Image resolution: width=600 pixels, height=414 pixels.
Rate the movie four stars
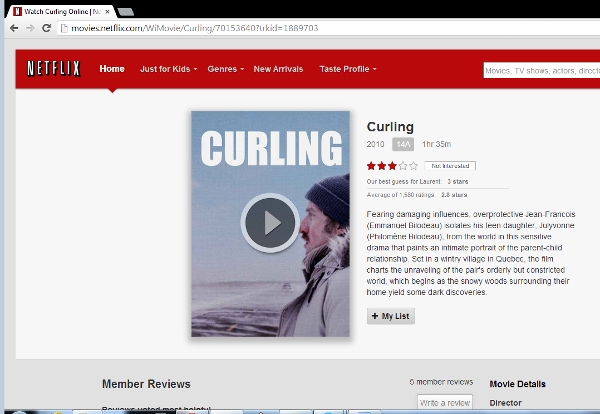403,166
